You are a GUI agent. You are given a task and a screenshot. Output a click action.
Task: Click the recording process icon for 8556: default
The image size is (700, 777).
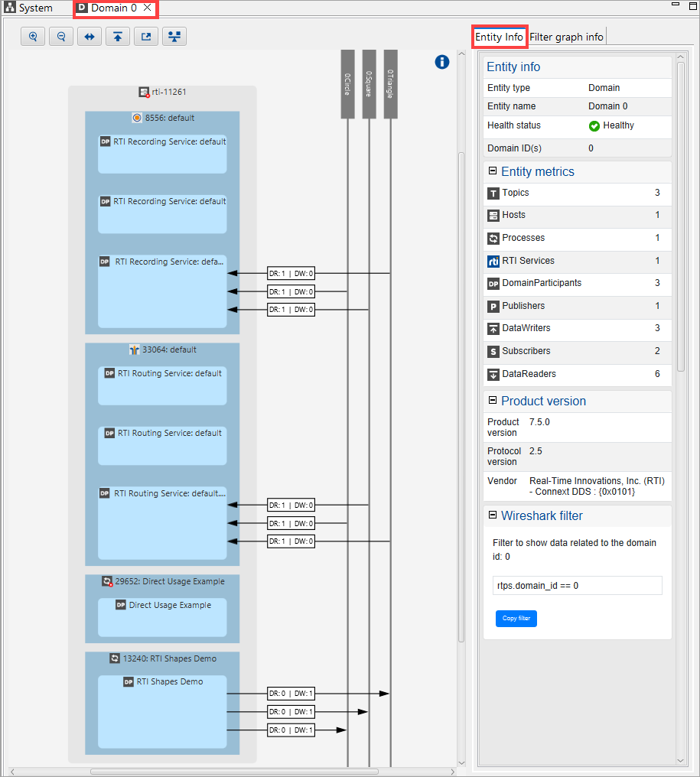[137, 118]
